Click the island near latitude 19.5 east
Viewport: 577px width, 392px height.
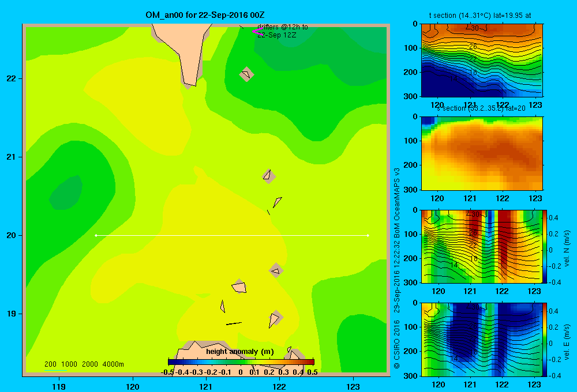click(276, 271)
